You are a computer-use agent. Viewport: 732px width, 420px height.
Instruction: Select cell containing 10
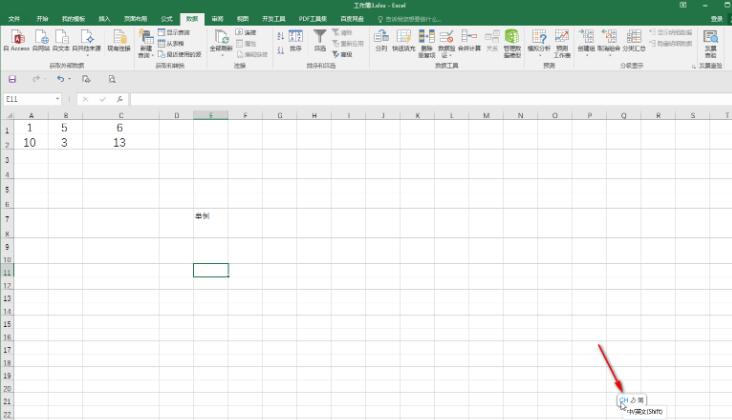[x=30, y=143]
